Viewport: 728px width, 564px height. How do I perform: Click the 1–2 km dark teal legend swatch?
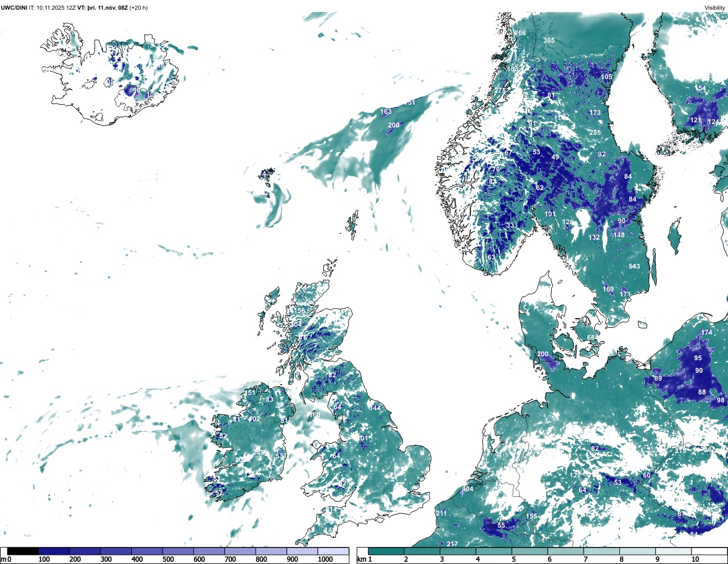click(x=386, y=551)
